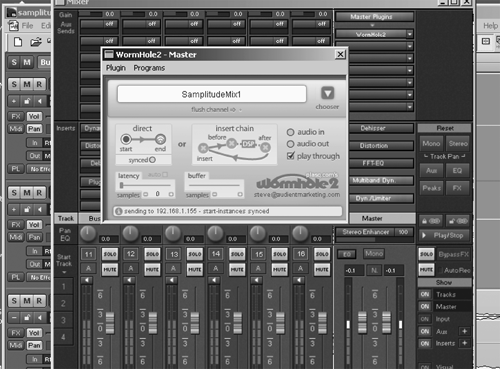Open the WormHole2 channel chooser arrow
500x369 pixels.
pos(327,93)
